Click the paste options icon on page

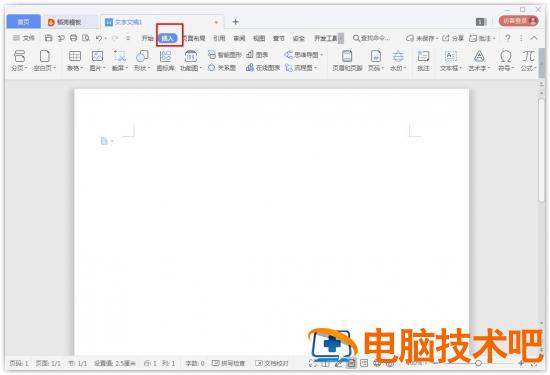pos(105,141)
